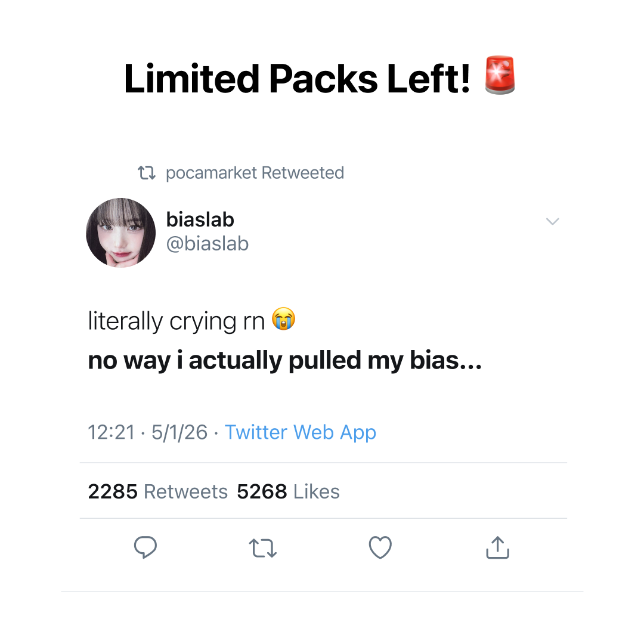The width and height of the screenshot is (644, 644).
Task: Click the literally crying rn text
Action: [176, 321]
